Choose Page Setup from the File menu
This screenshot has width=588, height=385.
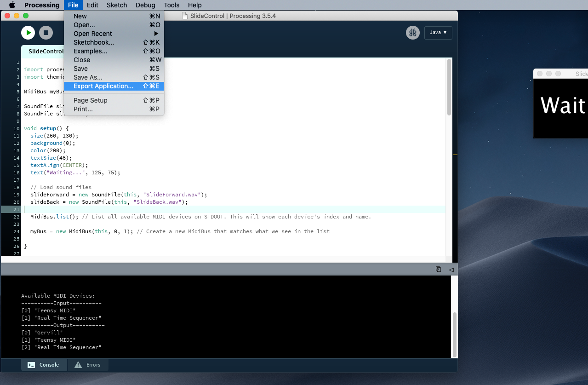pyautogui.click(x=114, y=100)
